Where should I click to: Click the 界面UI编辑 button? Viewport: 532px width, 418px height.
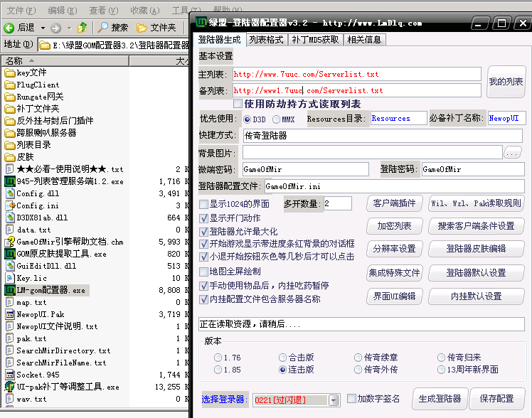(394, 296)
